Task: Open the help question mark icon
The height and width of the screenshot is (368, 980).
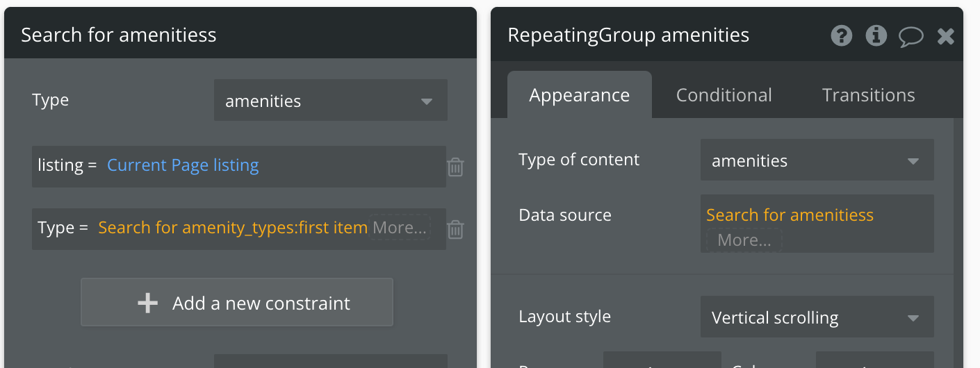Action: click(842, 35)
